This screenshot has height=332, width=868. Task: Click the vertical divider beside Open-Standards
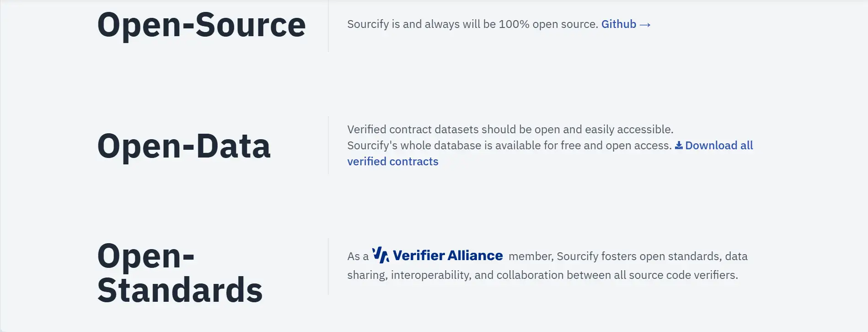click(x=328, y=267)
